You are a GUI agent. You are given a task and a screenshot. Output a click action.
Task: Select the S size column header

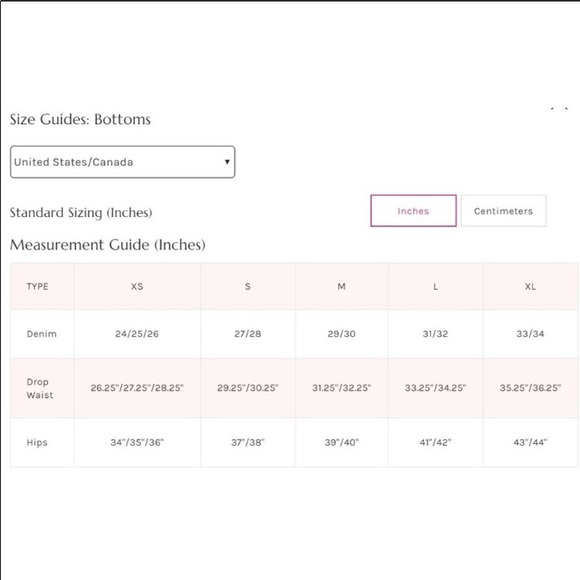click(248, 287)
